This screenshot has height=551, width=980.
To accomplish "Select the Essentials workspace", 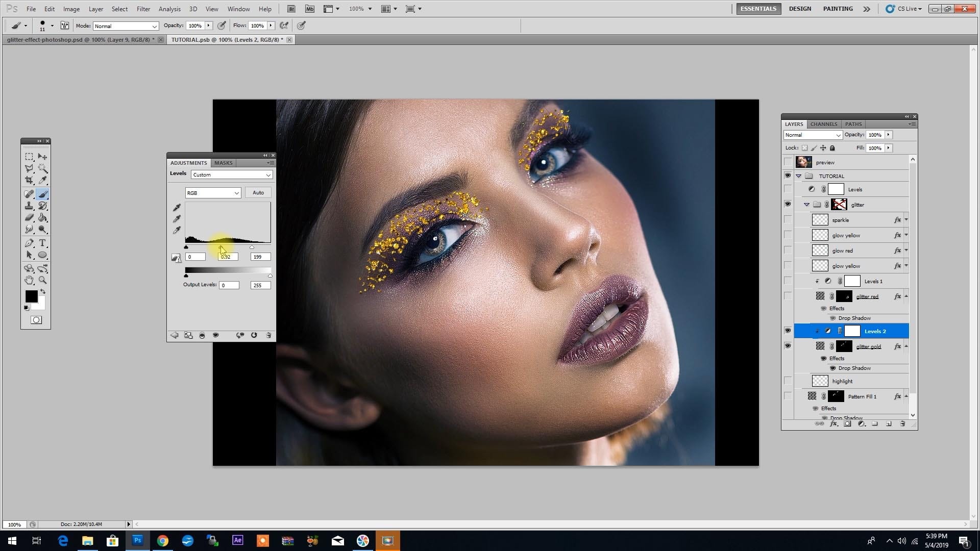I will [758, 9].
